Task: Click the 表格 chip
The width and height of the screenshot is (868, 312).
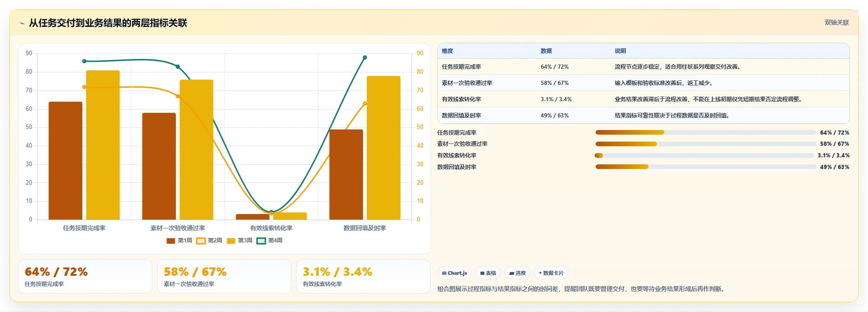Action: click(488, 273)
